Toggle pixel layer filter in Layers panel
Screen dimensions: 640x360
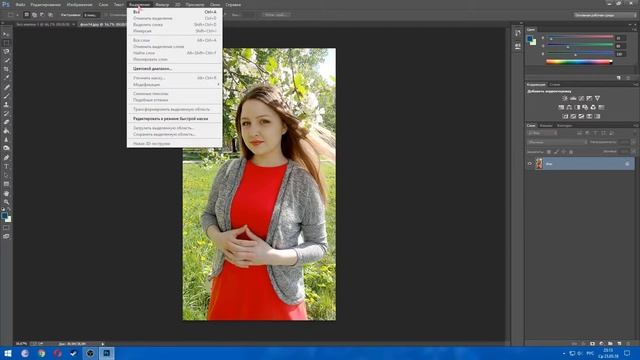point(579,133)
